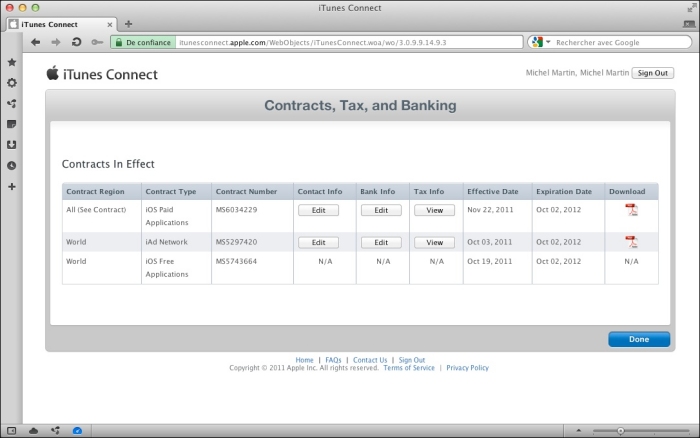
Task: Edit Contact Info for iAd Network contract
Action: coord(318,242)
